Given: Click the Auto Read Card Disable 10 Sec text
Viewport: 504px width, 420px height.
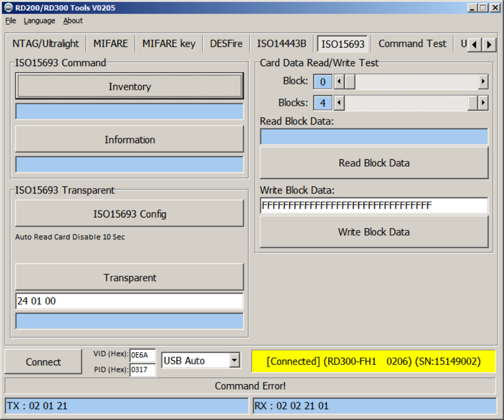Looking at the screenshot, I should coord(70,237).
